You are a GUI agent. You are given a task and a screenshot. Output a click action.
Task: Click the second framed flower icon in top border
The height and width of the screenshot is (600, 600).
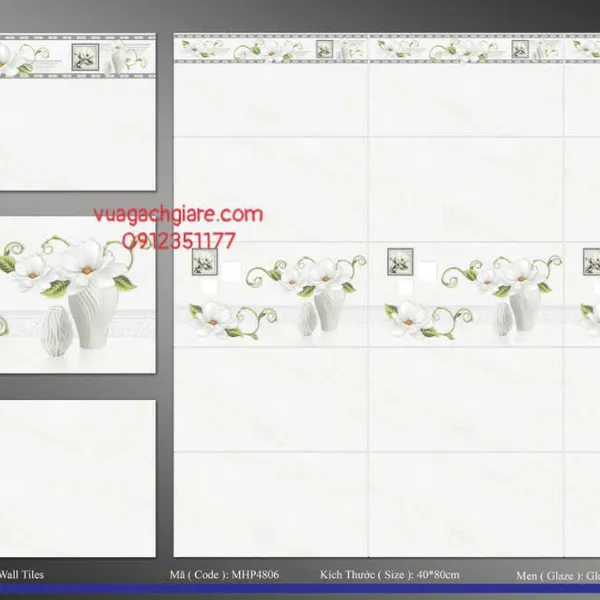pyautogui.click(x=521, y=48)
